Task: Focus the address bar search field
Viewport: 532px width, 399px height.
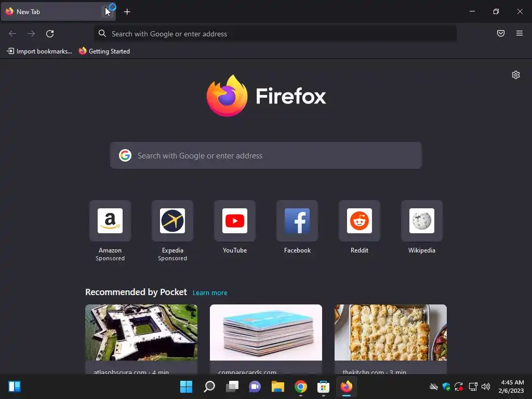Action: [275, 34]
